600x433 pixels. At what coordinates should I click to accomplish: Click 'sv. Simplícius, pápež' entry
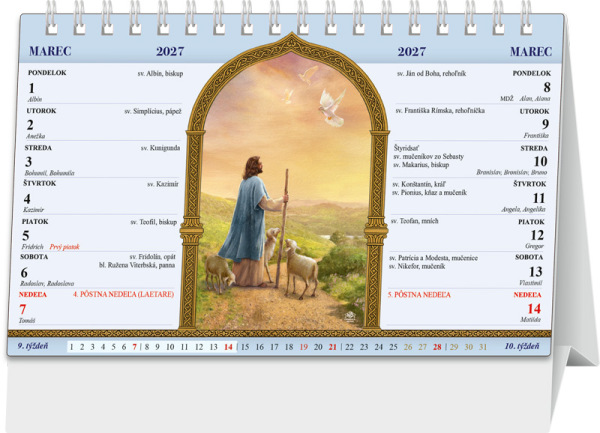click(153, 111)
